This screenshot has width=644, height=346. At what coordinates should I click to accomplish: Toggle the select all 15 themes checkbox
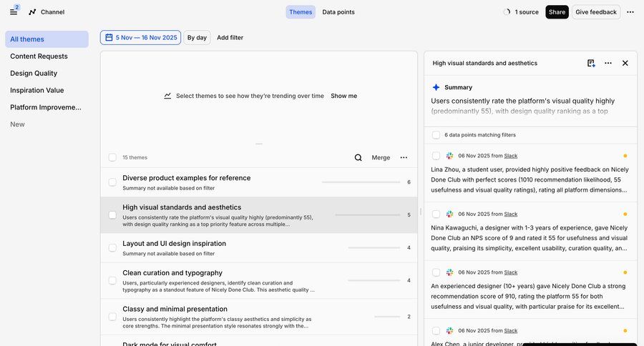112,157
